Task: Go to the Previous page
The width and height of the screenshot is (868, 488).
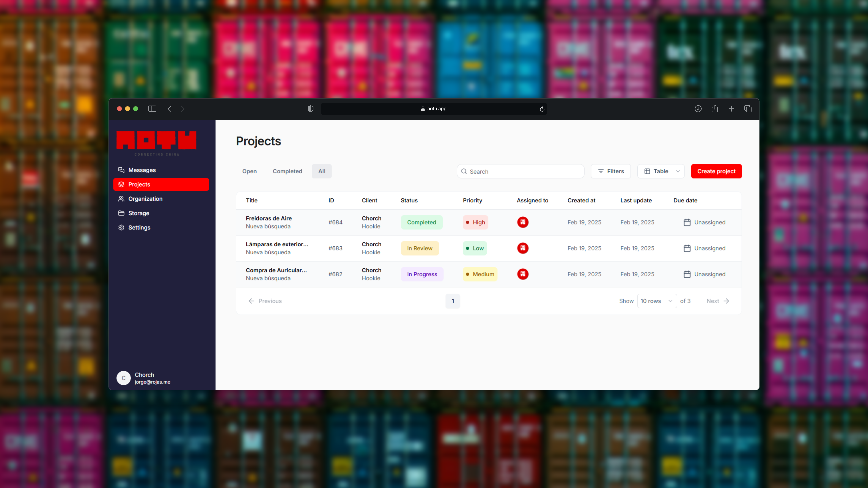Action: [265, 301]
